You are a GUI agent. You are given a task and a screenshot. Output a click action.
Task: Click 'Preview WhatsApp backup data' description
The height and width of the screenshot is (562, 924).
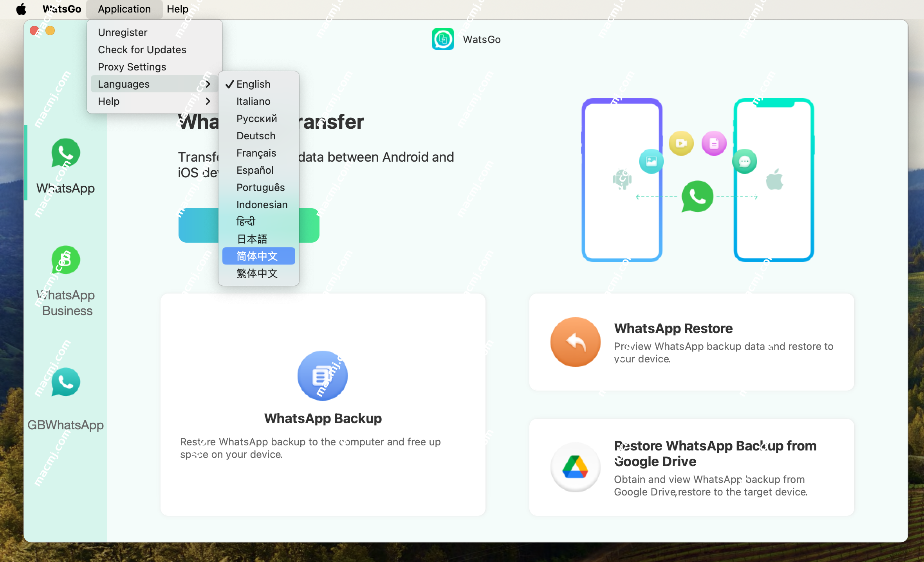coord(724,353)
